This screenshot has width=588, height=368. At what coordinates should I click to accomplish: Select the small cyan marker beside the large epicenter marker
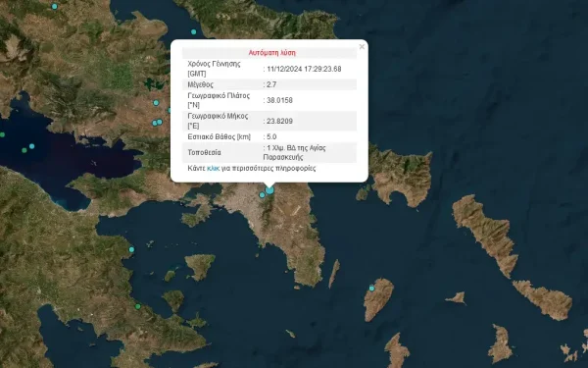coord(262,195)
